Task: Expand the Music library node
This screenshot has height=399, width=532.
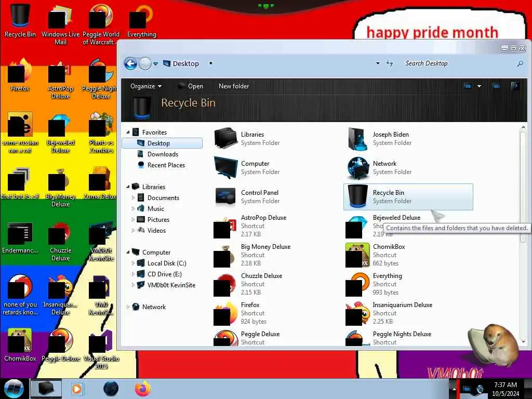Action: coord(133,209)
